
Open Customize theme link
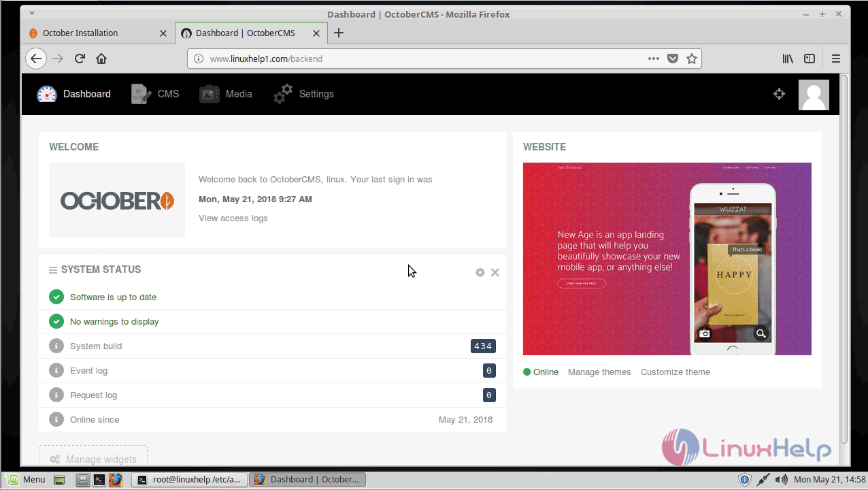click(675, 372)
